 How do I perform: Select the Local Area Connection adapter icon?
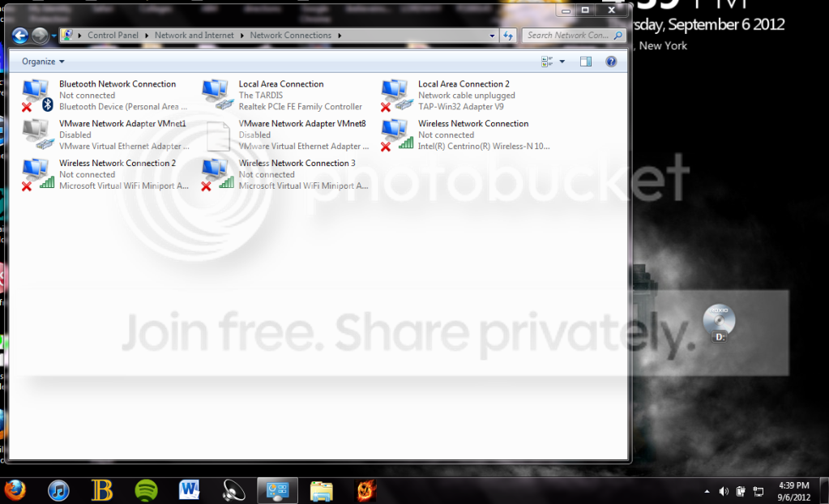pos(217,95)
